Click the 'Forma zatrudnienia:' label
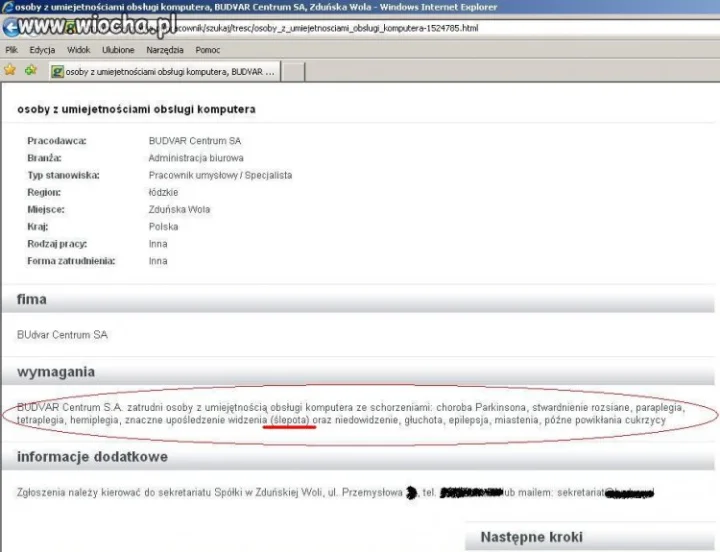Viewport: 720px width, 552px height. tap(71, 261)
